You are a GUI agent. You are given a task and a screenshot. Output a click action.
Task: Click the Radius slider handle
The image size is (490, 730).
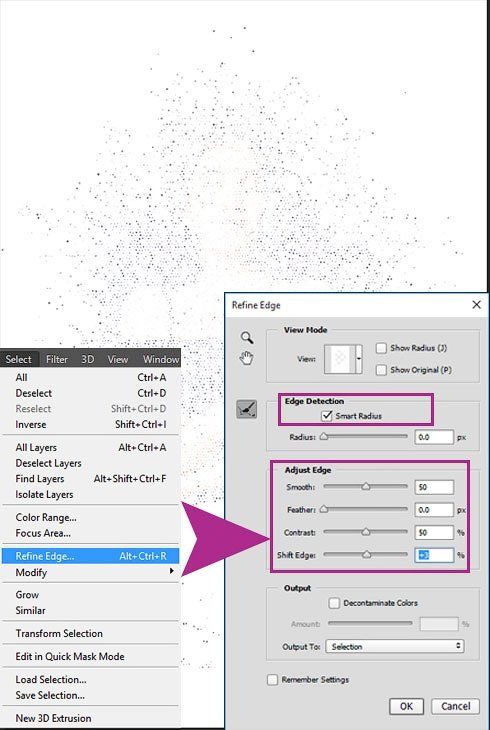(x=324, y=437)
